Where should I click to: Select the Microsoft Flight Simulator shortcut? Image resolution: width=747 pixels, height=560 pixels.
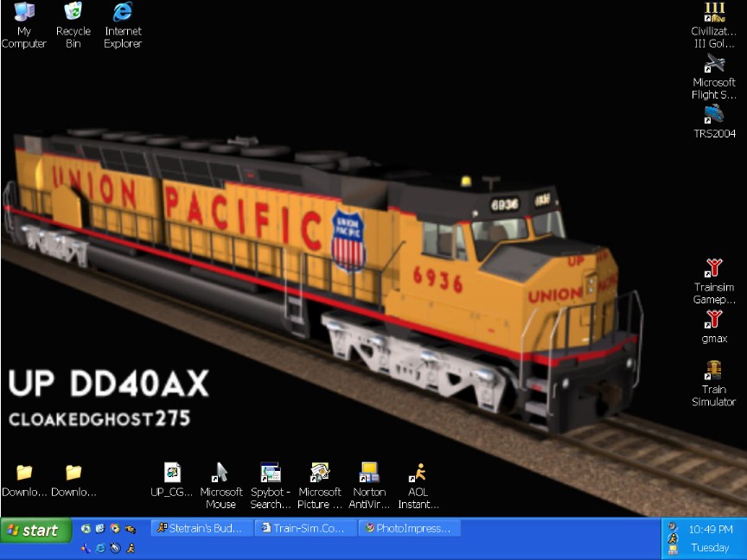(x=713, y=77)
